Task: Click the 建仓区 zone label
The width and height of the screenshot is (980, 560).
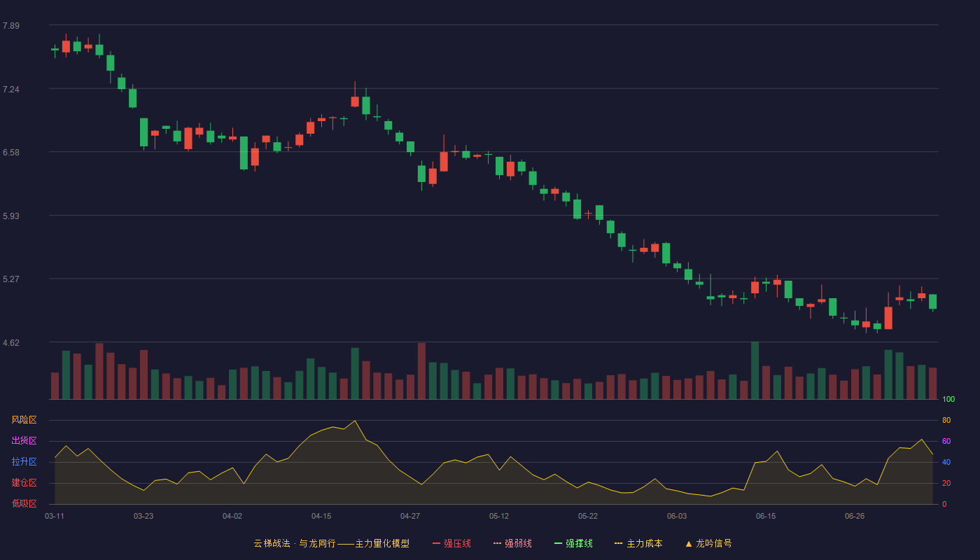Action: 24,483
